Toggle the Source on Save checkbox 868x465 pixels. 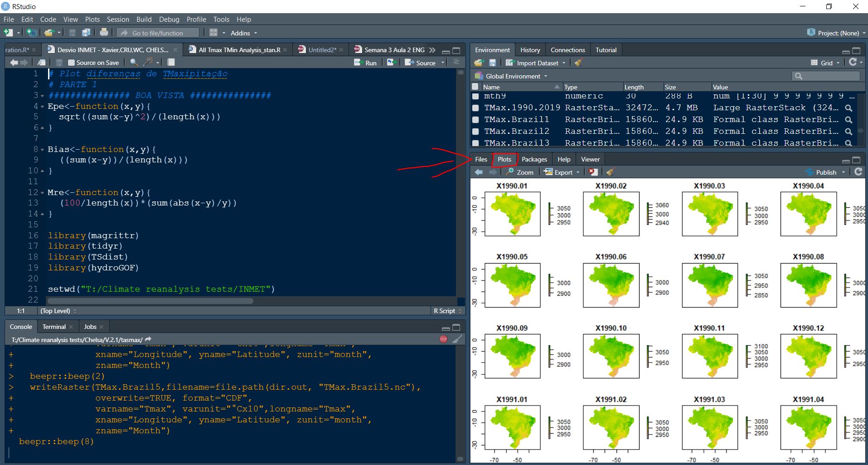(71, 63)
